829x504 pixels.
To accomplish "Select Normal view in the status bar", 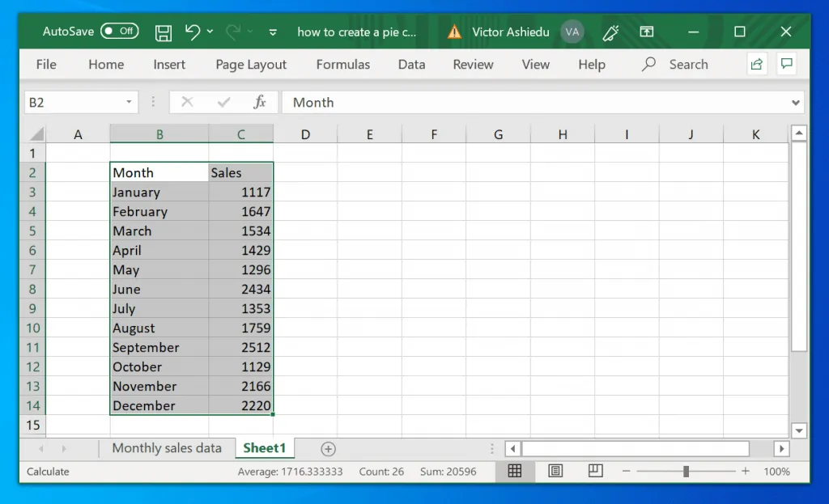I will click(x=516, y=471).
